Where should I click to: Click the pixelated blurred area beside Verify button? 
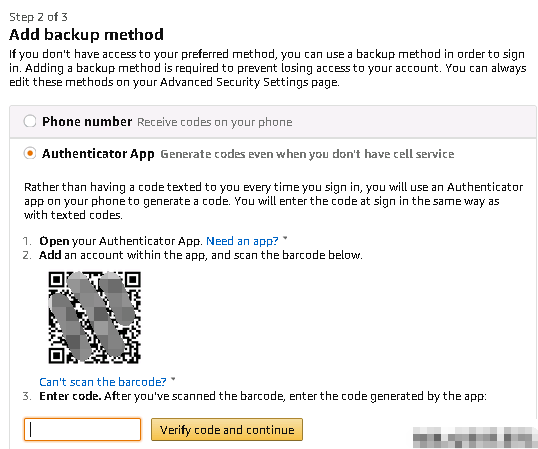click(475, 437)
